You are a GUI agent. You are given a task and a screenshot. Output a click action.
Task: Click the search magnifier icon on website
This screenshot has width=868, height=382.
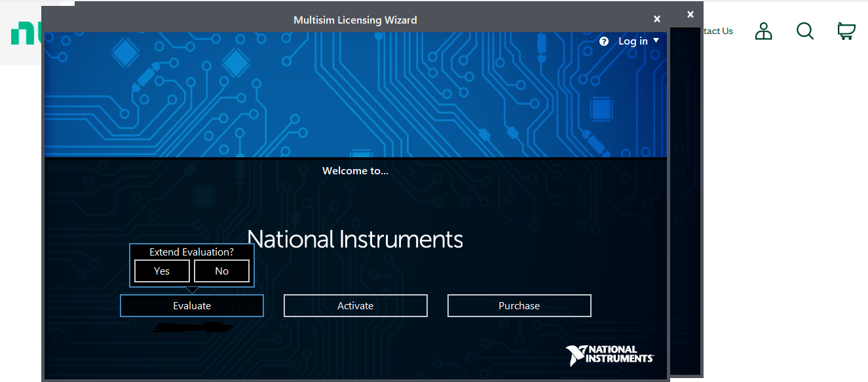coord(805,31)
